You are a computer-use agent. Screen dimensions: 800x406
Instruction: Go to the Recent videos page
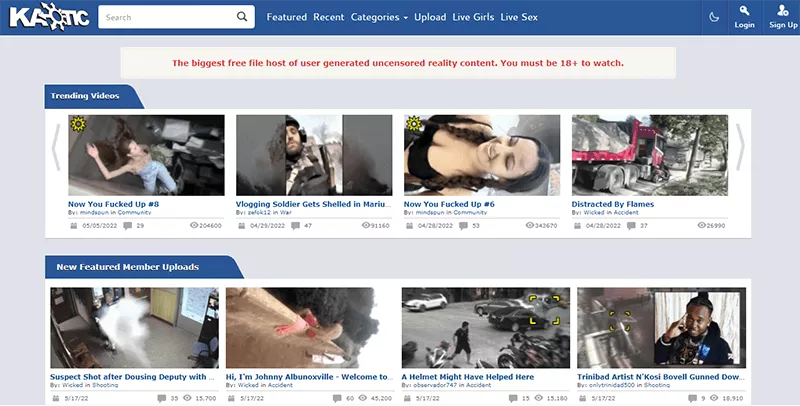[x=328, y=17]
